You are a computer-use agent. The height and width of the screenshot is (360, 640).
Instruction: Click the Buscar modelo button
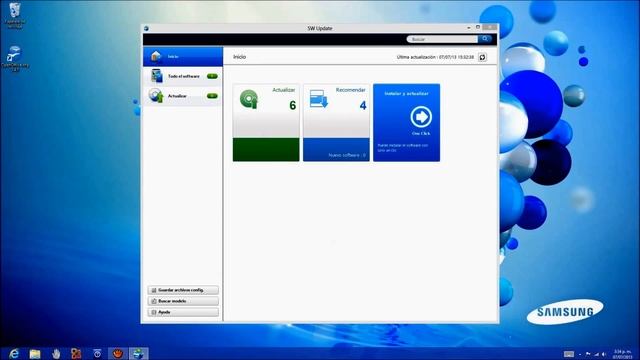coord(183,301)
